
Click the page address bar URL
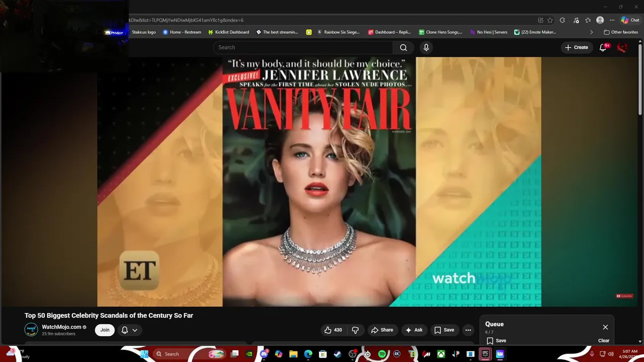tap(186, 20)
